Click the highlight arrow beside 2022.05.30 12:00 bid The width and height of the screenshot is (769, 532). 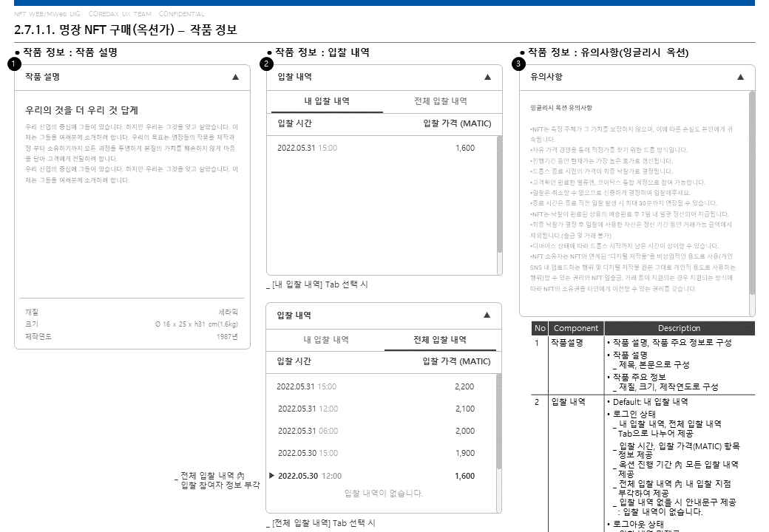[x=271, y=475]
